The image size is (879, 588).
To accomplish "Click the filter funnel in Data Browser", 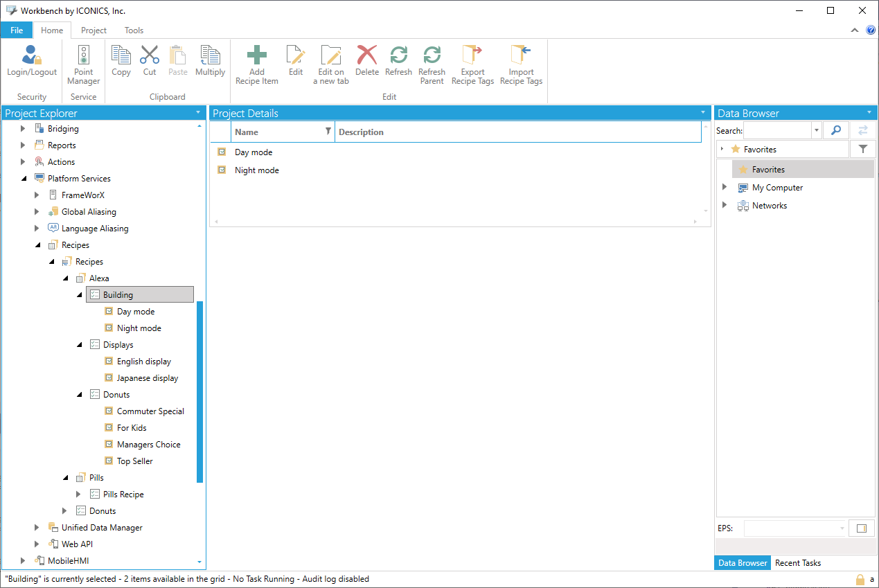I will click(862, 149).
